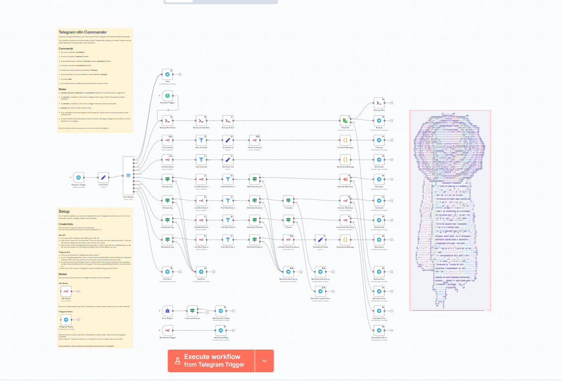Open the Read File node
Image resolution: width=562 pixels, height=392 pixels.
tap(345, 121)
